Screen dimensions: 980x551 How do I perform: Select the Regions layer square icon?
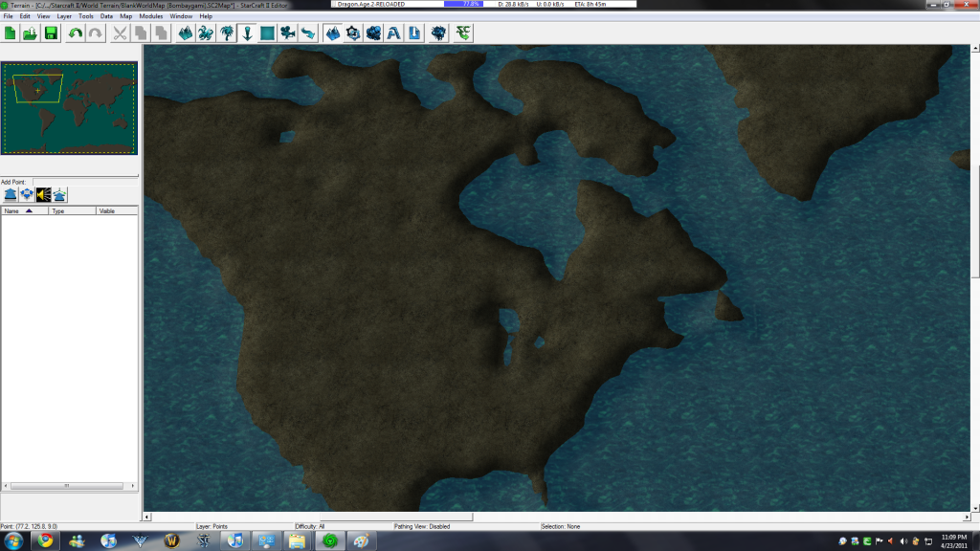coord(268,33)
